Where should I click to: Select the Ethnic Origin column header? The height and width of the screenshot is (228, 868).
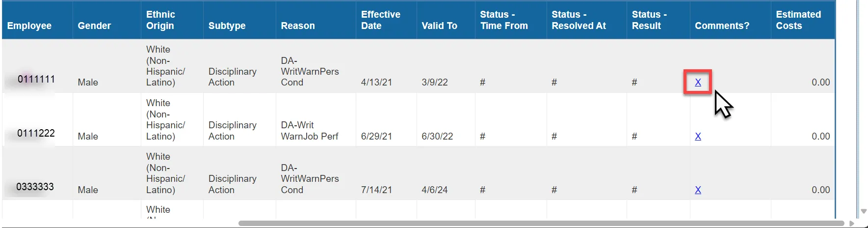[160, 20]
